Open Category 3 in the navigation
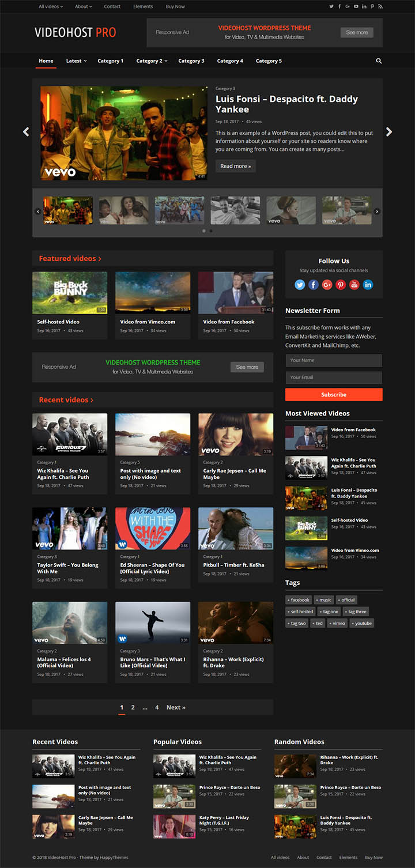The width and height of the screenshot is (415, 868). [x=191, y=61]
